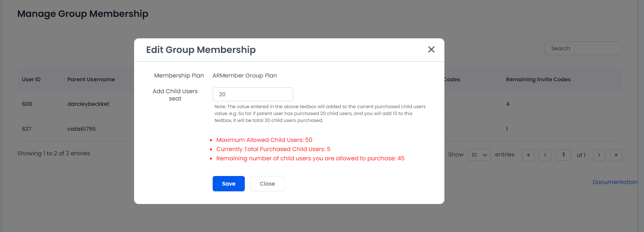The height and width of the screenshot is (232, 644).
Task: Sort by Parent Username column header
Action: pos(91,79)
